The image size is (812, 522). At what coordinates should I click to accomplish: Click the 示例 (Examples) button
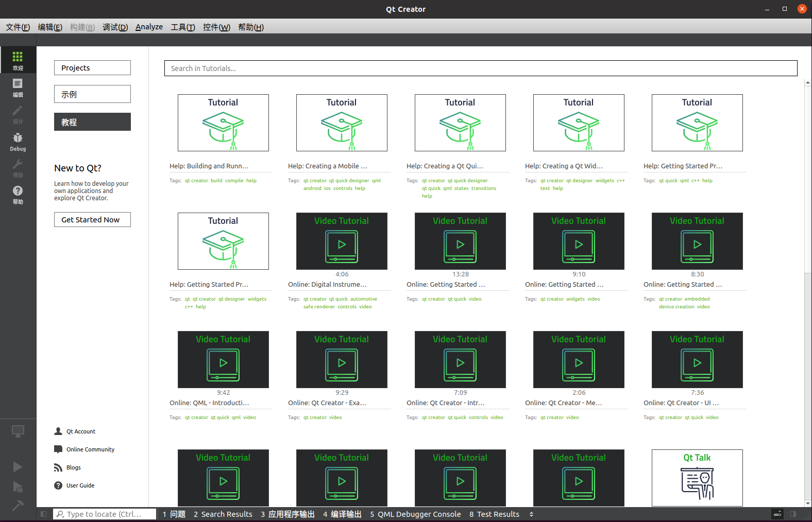pos(92,94)
